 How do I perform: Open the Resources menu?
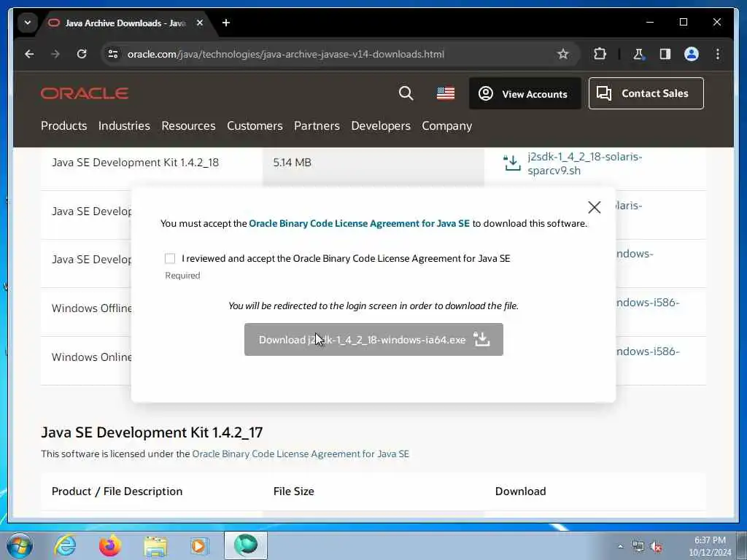(188, 125)
